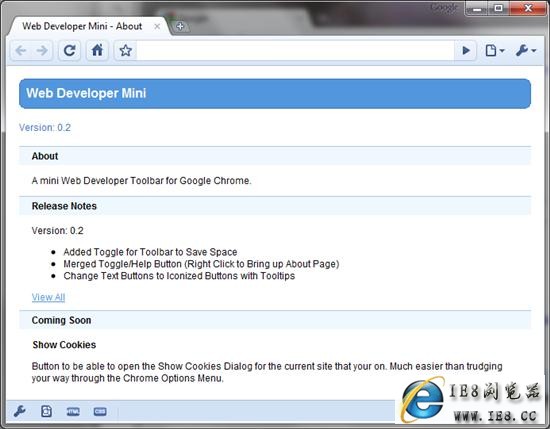Viewport: 550px width, 429px height.
Task: Click 'Added Toggle for Toolbar to Save Space'
Action: (150, 252)
